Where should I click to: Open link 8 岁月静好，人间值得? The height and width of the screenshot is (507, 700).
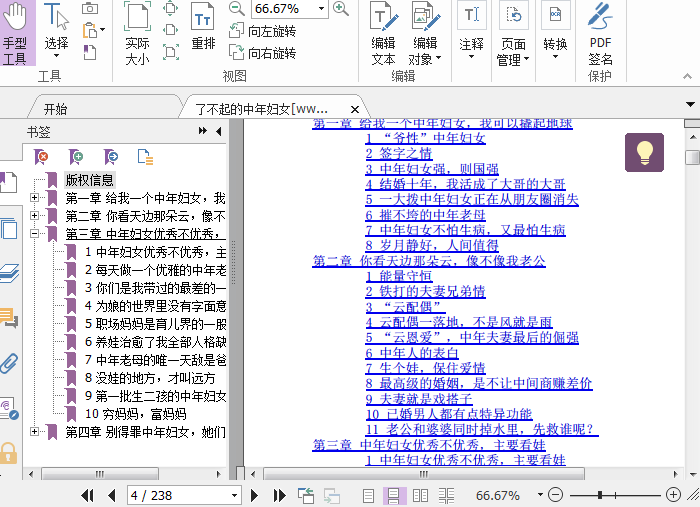(x=432, y=245)
